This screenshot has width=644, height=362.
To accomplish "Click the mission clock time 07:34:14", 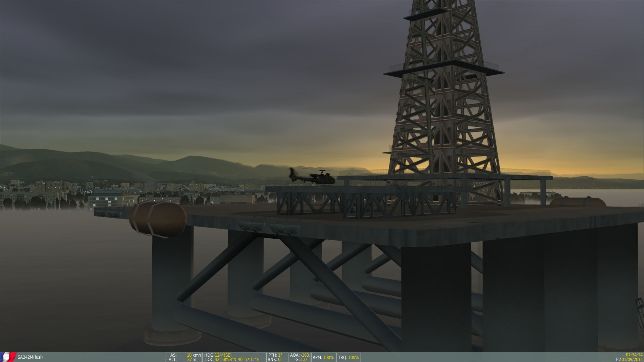I will pos(634,355).
